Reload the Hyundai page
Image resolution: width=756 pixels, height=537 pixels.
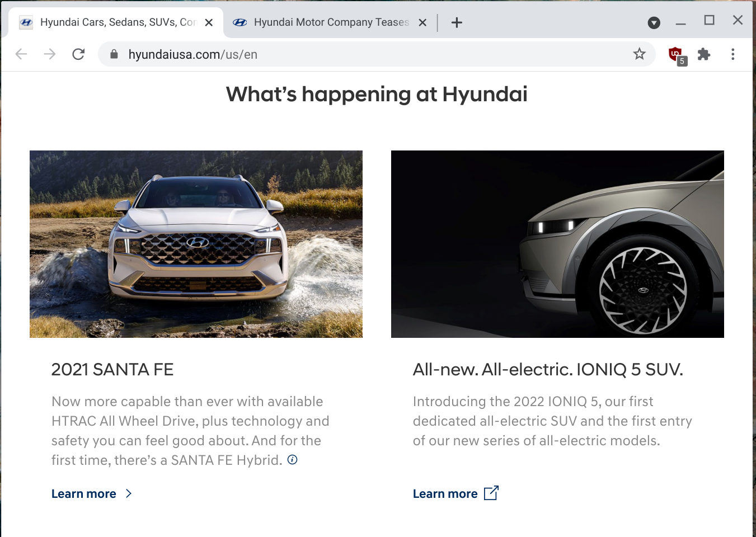(x=78, y=54)
